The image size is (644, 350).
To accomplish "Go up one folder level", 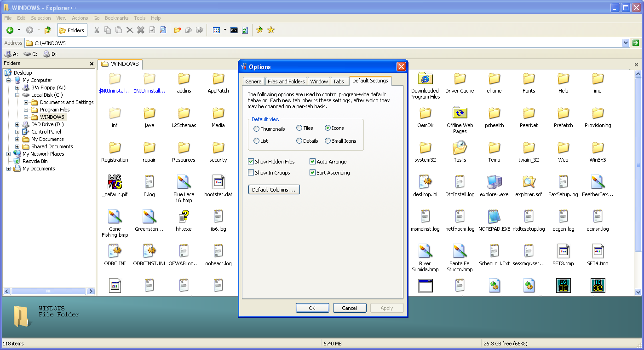I will point(47,30).
